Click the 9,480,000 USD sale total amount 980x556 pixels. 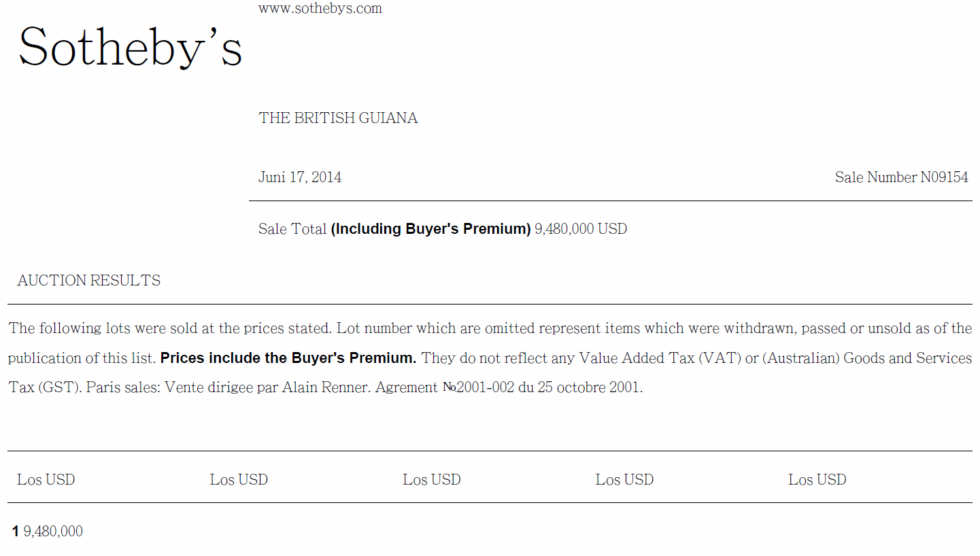[580, 229]
